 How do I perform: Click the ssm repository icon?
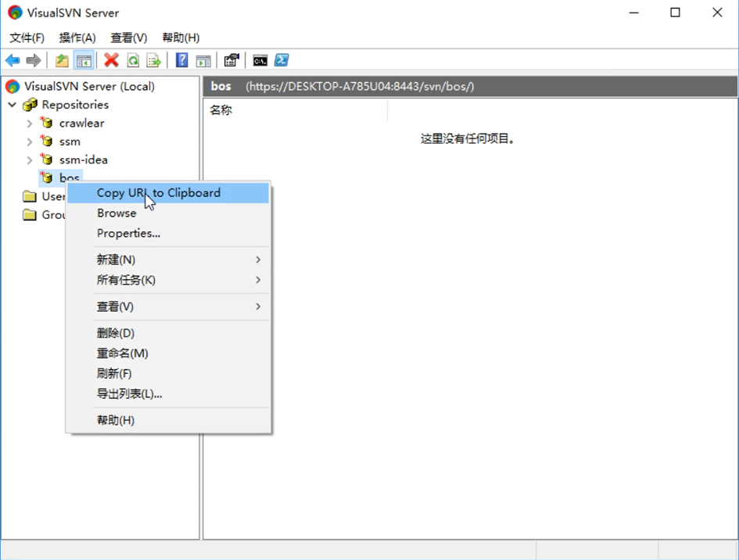coord(46,141)
